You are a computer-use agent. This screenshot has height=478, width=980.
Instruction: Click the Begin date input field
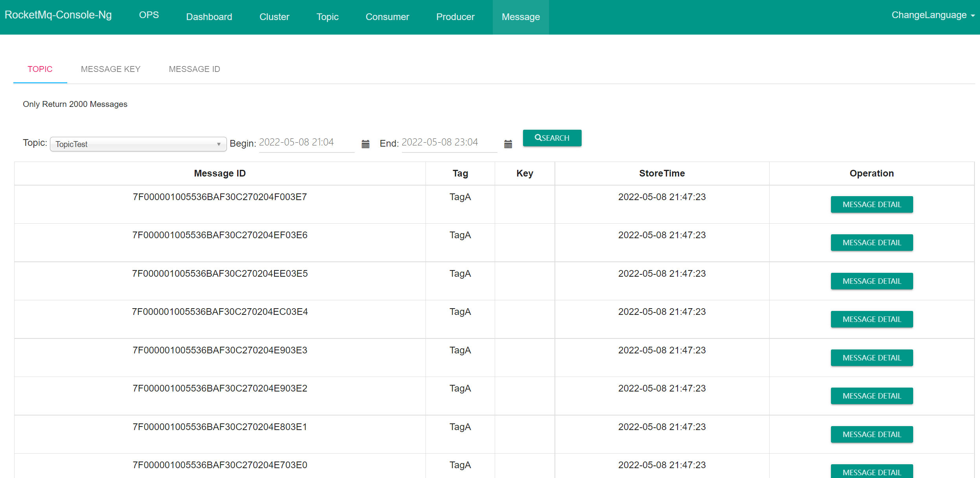306,142
